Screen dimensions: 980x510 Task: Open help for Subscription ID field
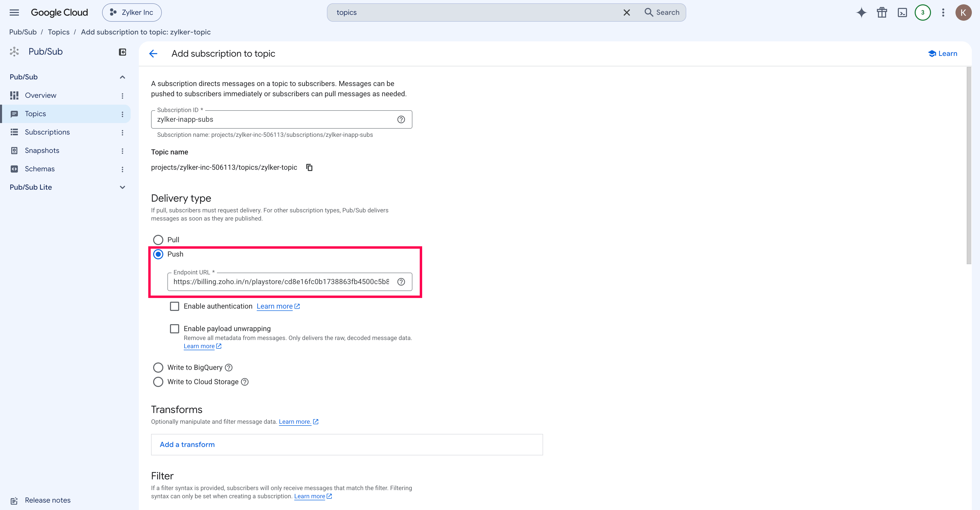(x=401, y=119)
